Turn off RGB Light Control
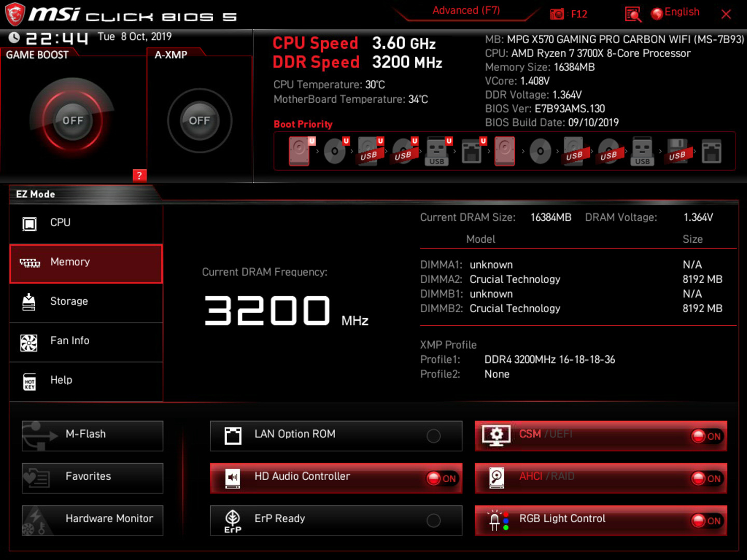Screen dimensions: 747x560 (601, 521)
